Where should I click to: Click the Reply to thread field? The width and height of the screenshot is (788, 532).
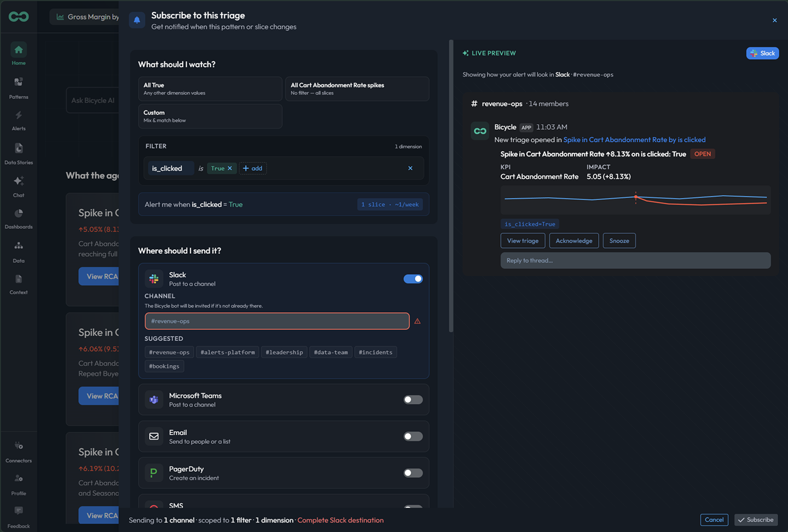click(x=635, y=261)
